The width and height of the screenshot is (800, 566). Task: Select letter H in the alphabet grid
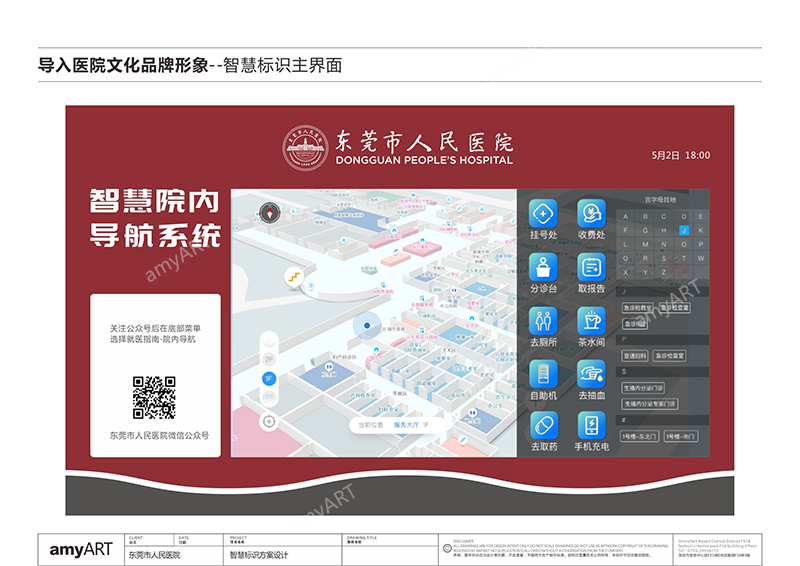[x=664, y=230]
